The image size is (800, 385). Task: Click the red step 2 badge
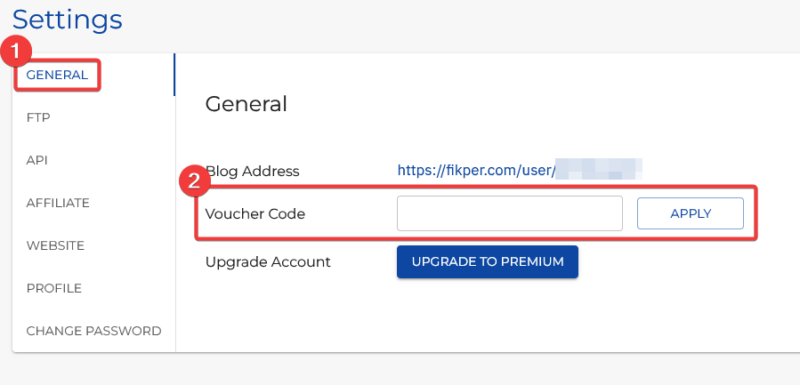194,183
